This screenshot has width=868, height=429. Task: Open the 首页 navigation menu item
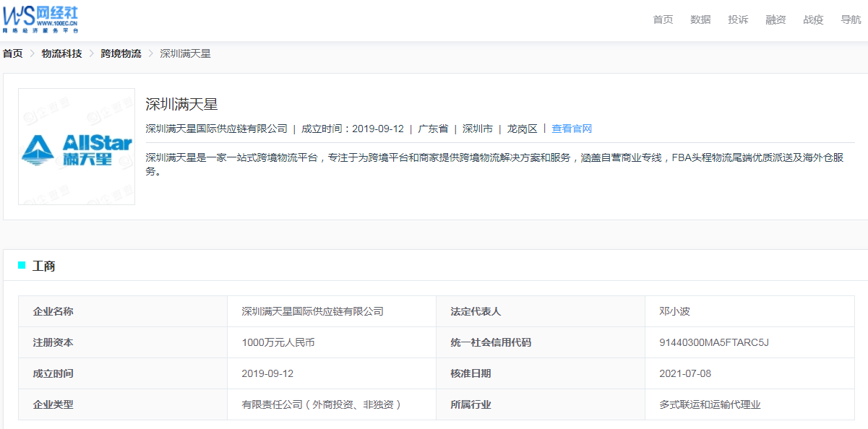click(x=663, y=19)
